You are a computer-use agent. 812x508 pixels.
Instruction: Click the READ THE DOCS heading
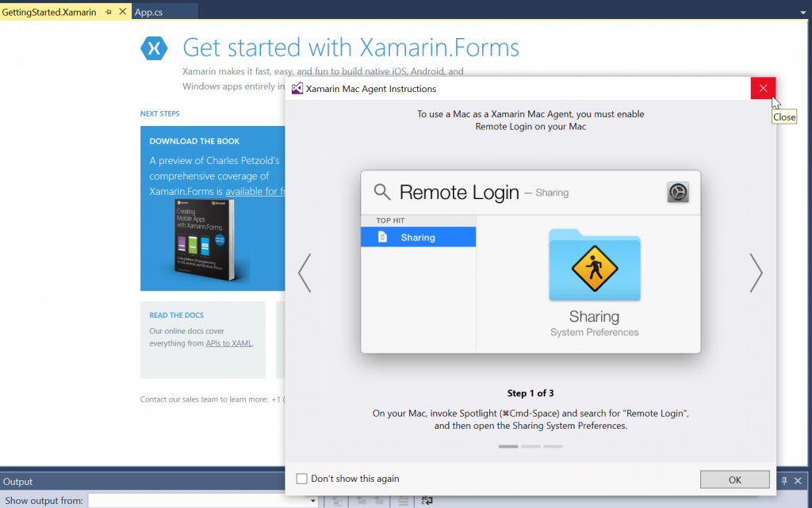pos(177,315)
